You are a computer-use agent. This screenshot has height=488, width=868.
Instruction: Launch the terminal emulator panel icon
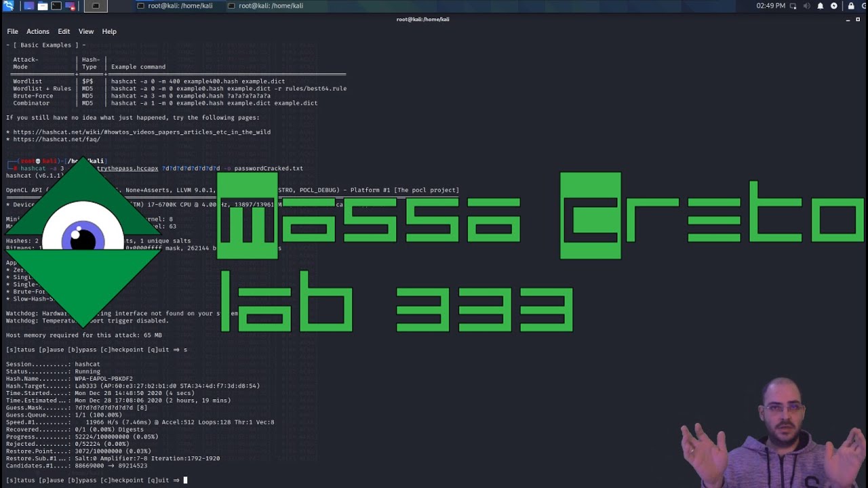pos(56,6)
